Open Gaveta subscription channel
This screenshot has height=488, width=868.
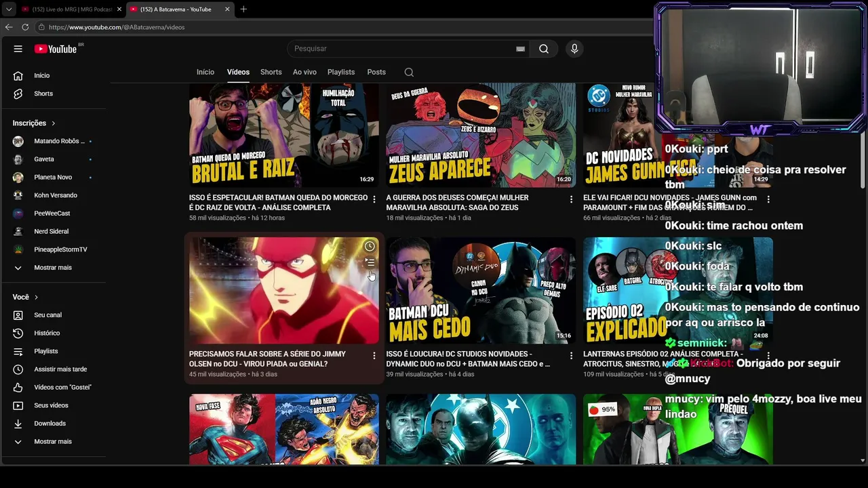tap(53, 159)
